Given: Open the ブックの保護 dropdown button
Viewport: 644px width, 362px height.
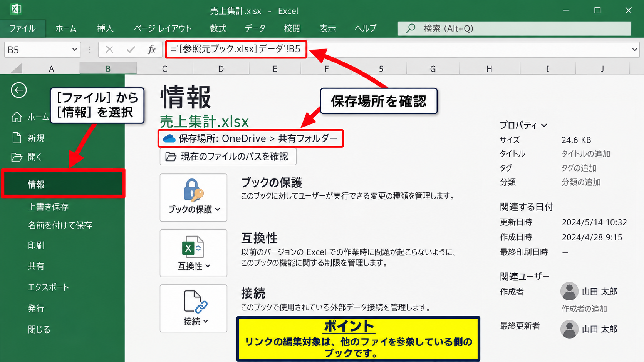Looking at the screenshot, I should click(193, 198).
